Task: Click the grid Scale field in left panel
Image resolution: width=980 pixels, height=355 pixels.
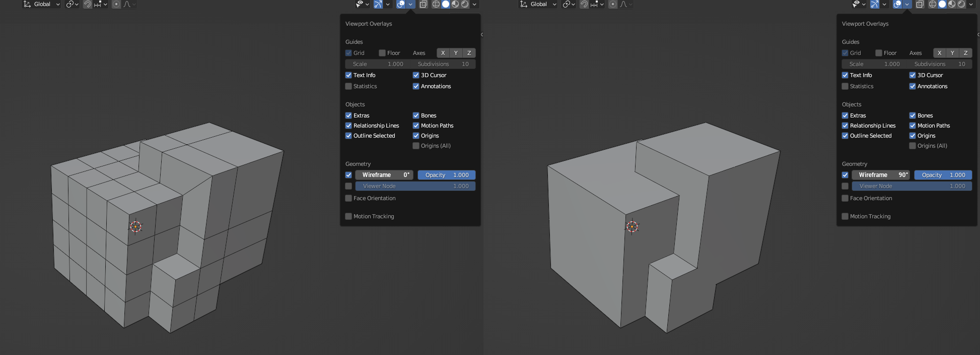Action: 378,64
